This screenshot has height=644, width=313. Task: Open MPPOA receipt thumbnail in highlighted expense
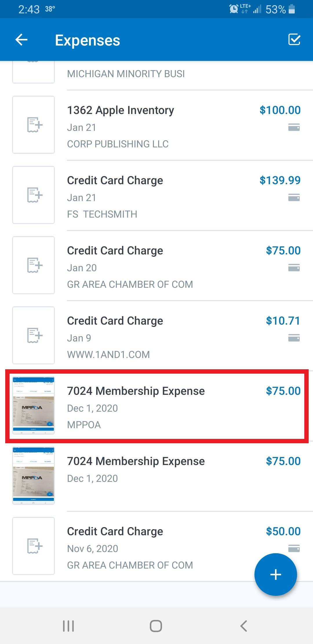click(x=34, y=406)
